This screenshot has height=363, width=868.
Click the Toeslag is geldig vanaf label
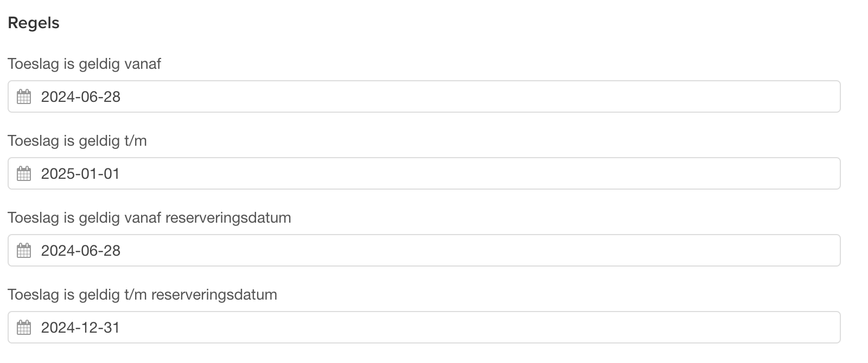[x=84, y=64]
